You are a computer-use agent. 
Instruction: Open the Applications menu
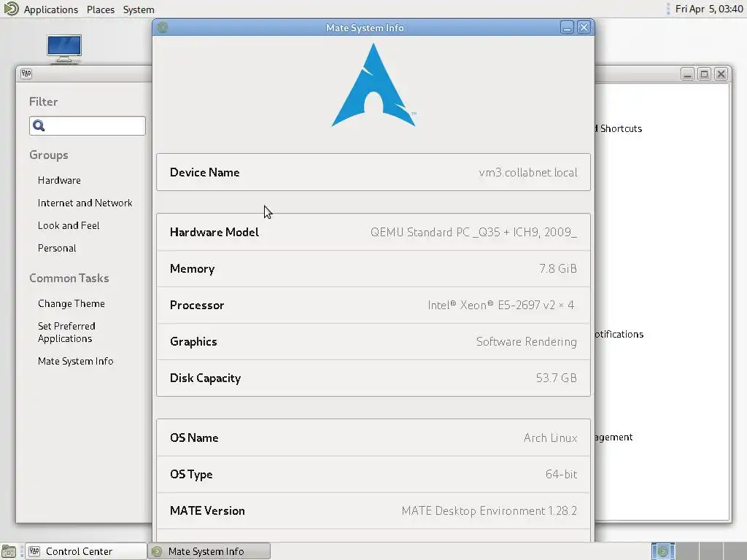[x=50, y=9]
